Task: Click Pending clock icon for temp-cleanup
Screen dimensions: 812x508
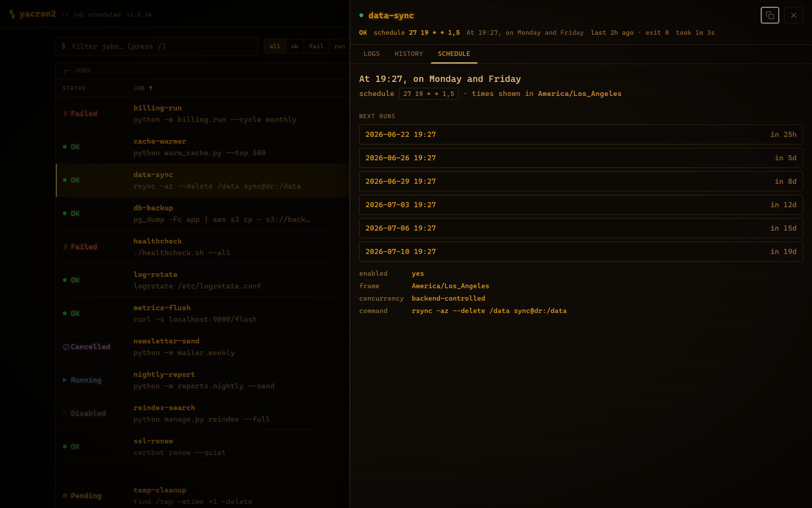Action: point(65,496)
